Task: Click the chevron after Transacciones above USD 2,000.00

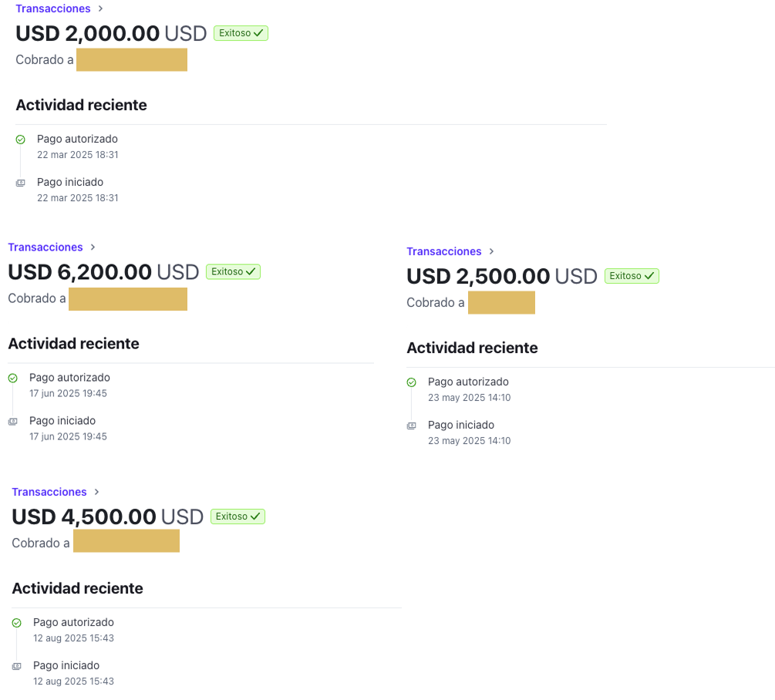Action: point(100,8)
